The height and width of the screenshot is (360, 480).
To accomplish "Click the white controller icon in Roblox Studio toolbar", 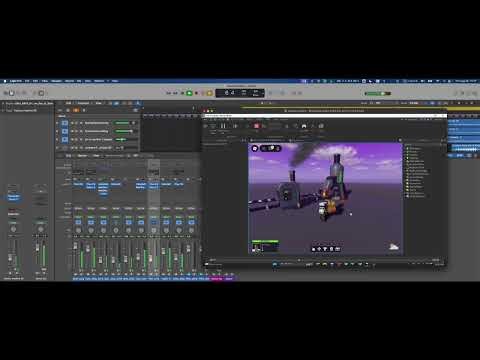I will (304, 126).
